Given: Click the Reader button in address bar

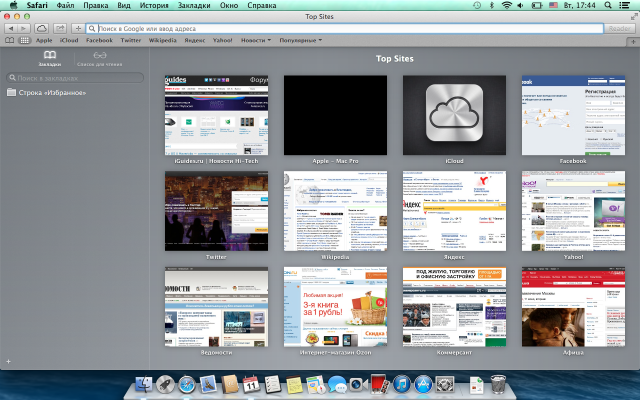Looking at the screenshot, I should (x=619, y=28).
